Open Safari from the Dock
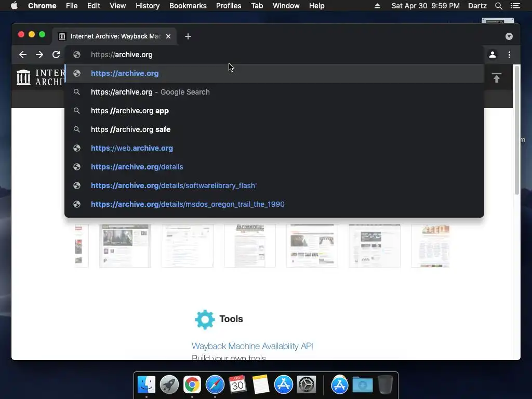The width and height of the screenshot is (532, 399). [215, 385]
